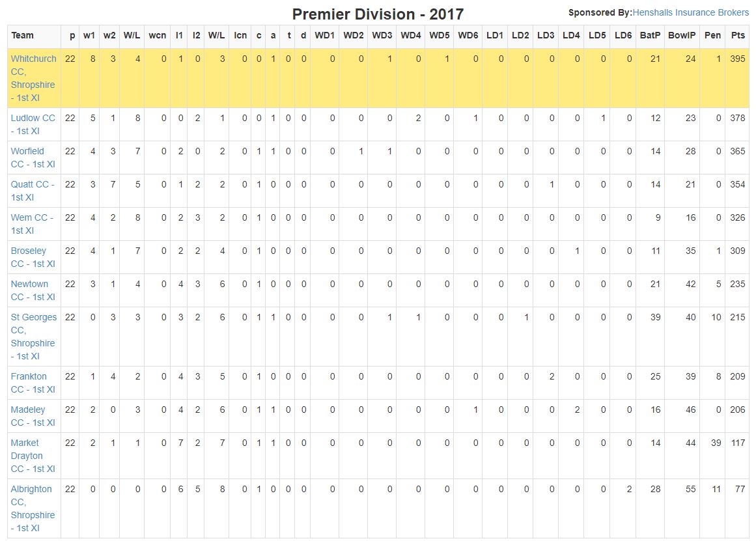Open Wem CC - 1st XI team link
Screen dimensions: 756x541
(x=33, y=224)
